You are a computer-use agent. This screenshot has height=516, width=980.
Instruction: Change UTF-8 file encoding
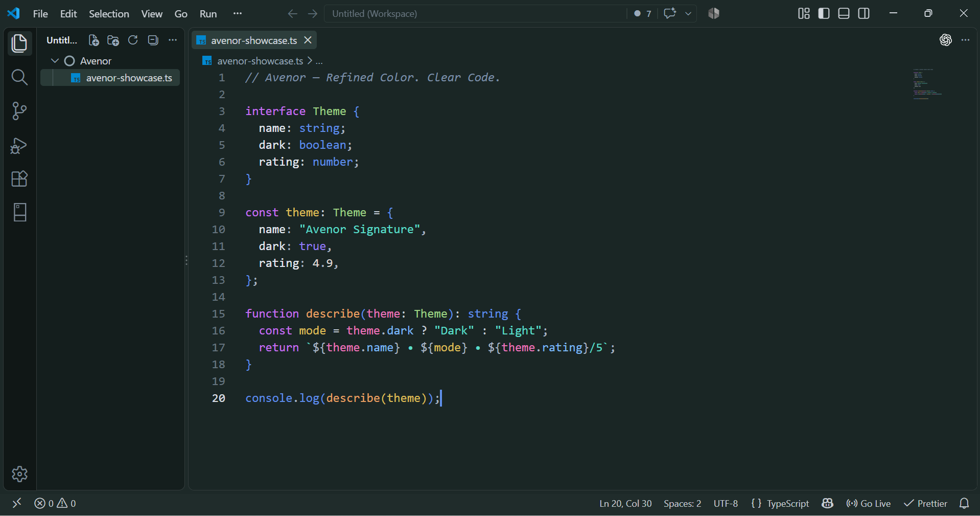(726, 503)
